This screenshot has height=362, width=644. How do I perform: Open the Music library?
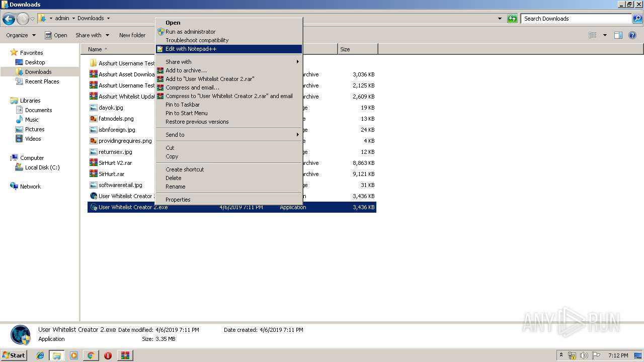pos(32,120)
